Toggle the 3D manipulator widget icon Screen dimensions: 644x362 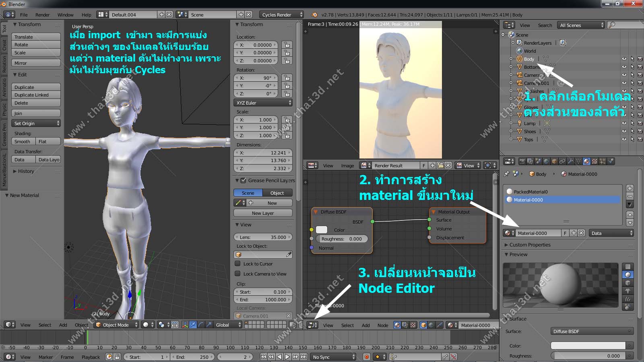(x=185, y=325)
